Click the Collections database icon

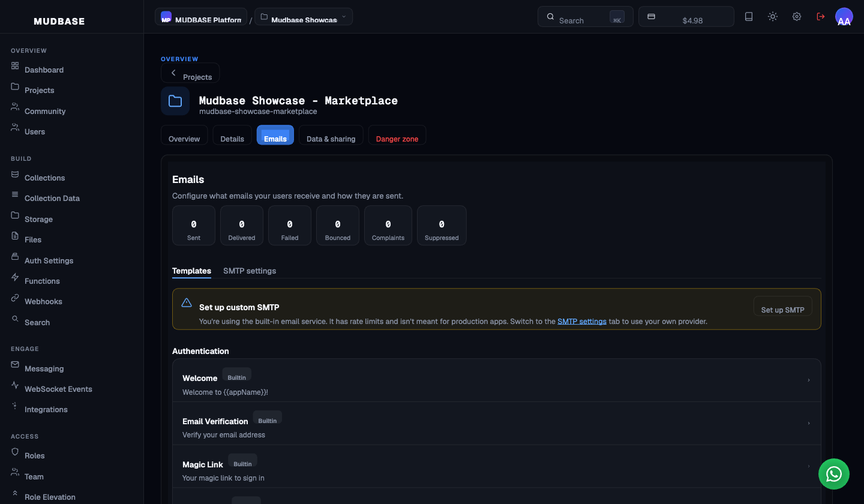15,174
